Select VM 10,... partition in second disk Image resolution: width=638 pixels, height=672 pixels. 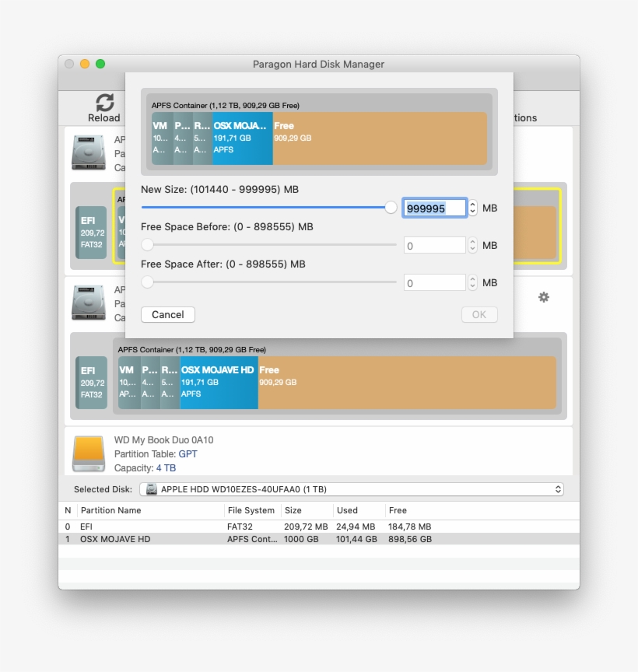[129, 383]
